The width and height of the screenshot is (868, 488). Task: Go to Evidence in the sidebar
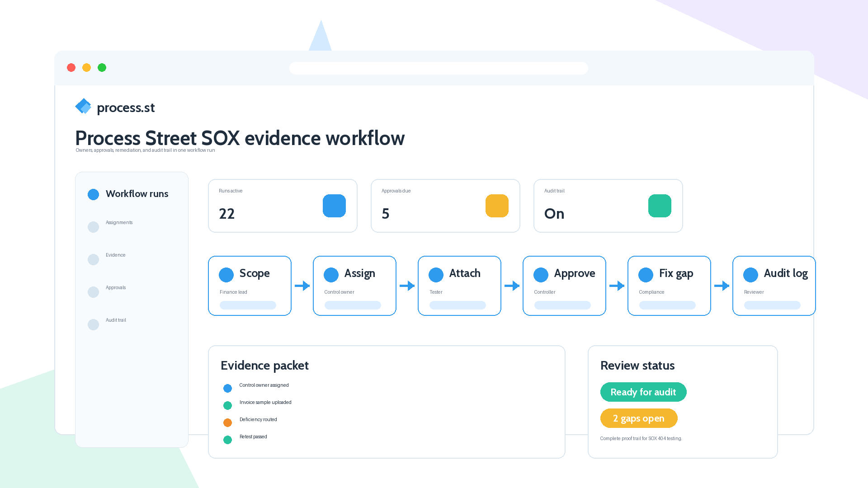pyautogui.click(x=115, y=255)
